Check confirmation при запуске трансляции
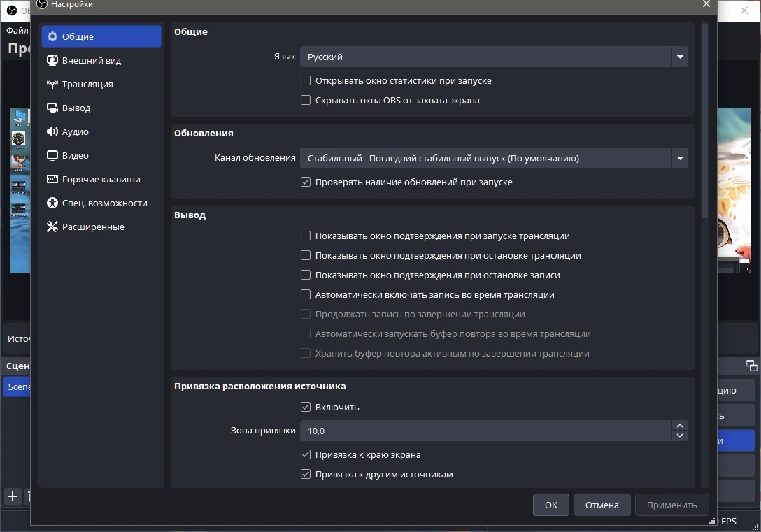The width and height of the screenshot is (761, 532). [x=305, y=236]
